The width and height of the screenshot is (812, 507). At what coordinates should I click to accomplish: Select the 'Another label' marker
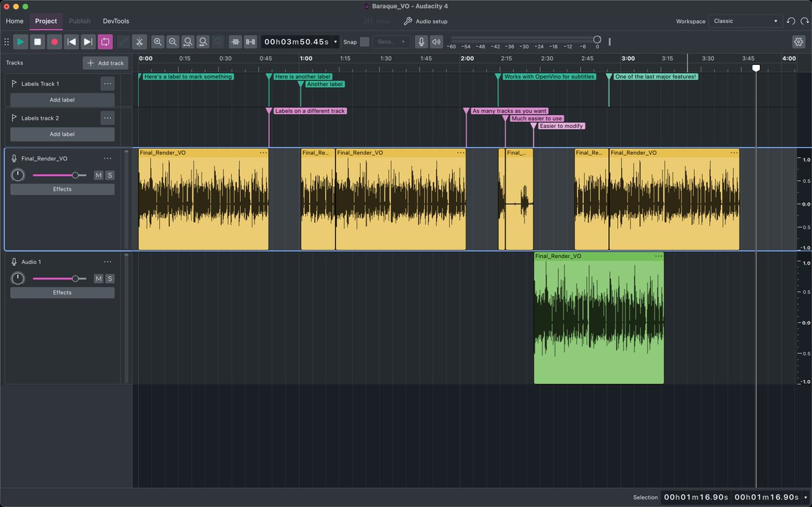point(325,84)
